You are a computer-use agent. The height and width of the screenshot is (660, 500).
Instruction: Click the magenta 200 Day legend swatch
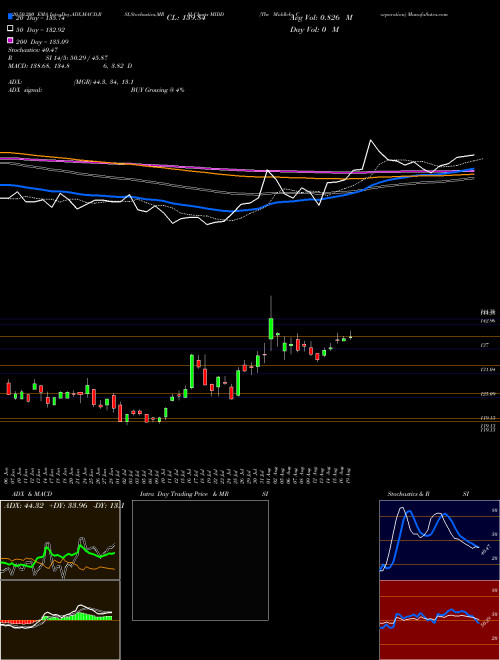coord(10,41)
